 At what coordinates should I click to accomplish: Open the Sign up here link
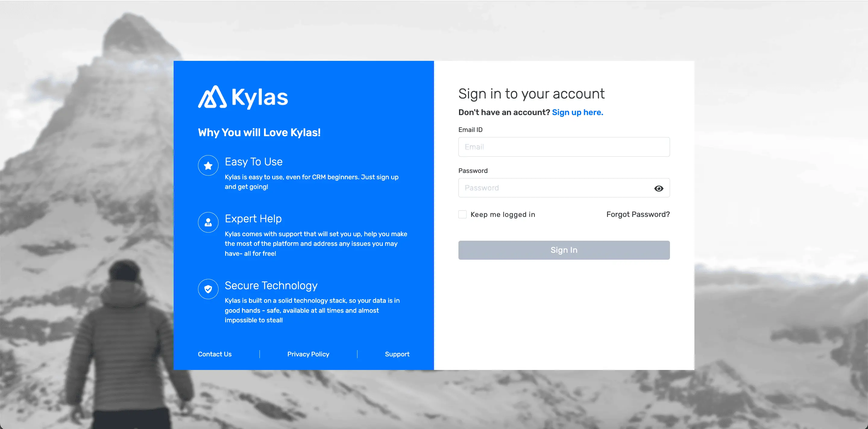577,112
